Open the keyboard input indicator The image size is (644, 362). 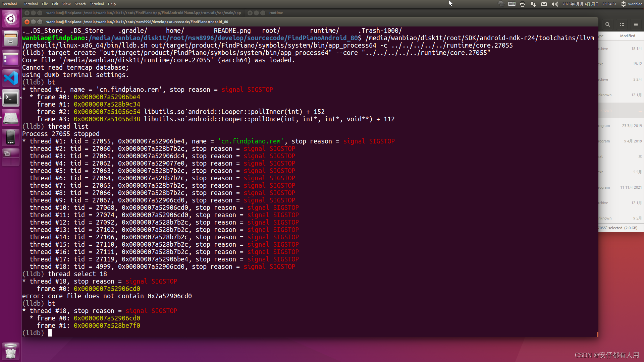point(512,4)
